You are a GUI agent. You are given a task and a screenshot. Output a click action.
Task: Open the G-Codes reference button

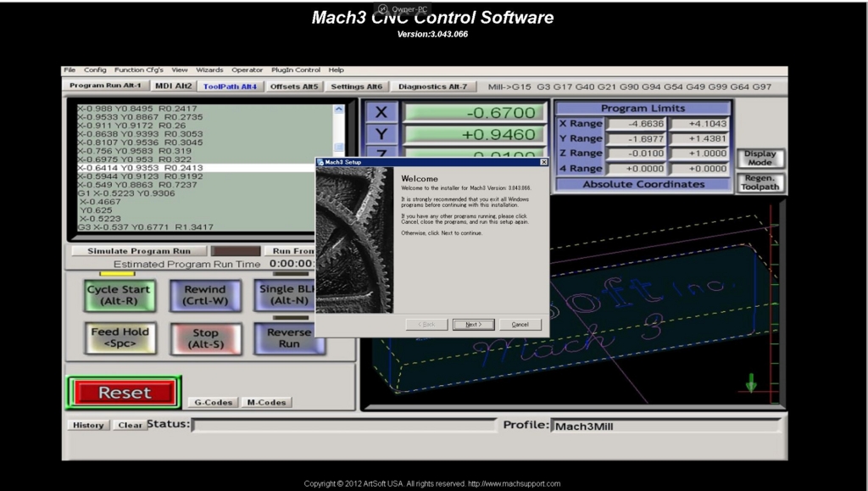coord(213,403)
